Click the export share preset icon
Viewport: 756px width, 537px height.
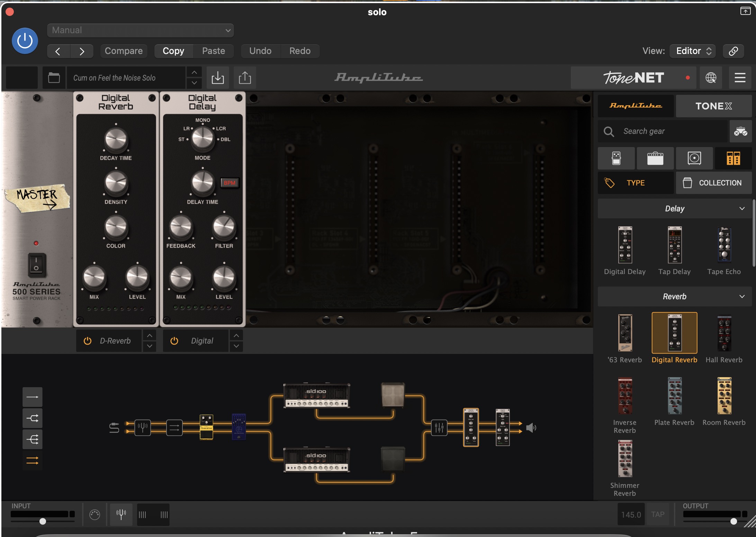(245, 78)
